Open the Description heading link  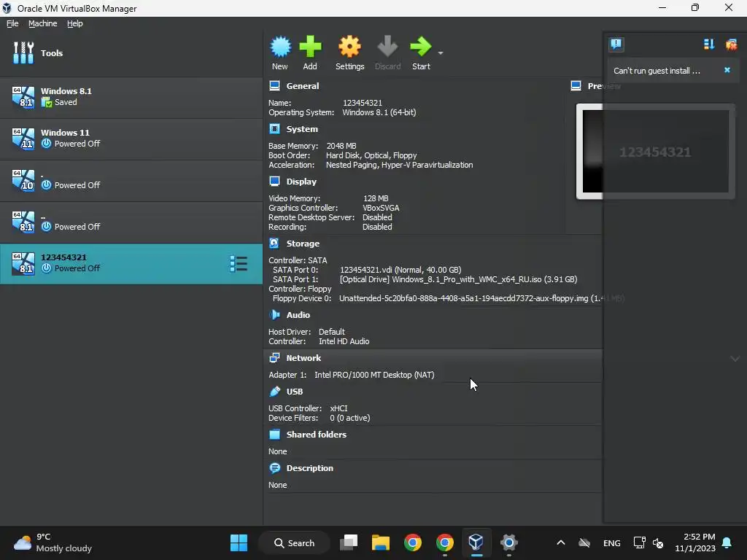tap(309, 468)
